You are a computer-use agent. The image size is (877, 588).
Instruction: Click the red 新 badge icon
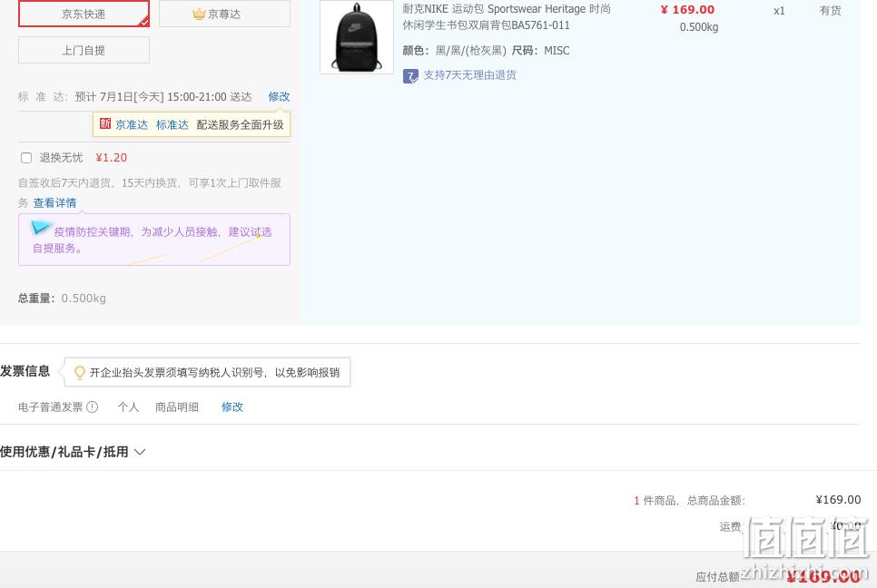[x=105, y=123]
